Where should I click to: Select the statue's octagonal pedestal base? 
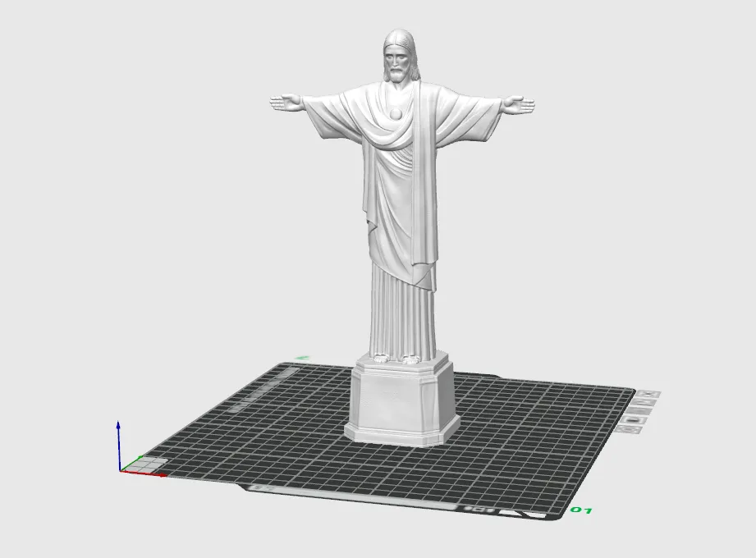point(401,400)
